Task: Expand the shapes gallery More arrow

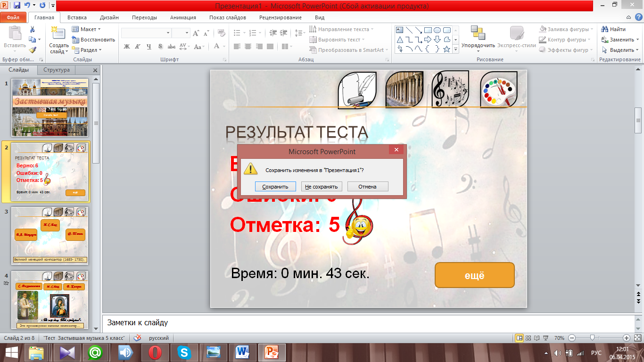Action: click(x=456, y=49)
